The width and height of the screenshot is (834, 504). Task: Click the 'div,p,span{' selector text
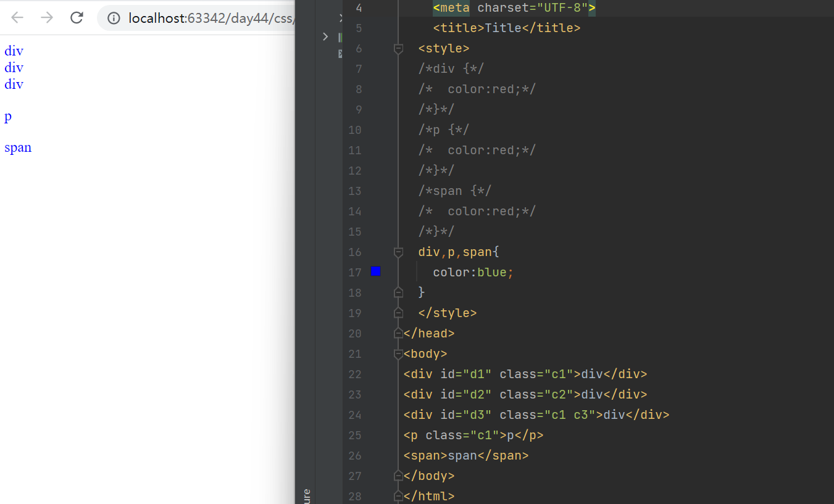(x=458, y=252)
